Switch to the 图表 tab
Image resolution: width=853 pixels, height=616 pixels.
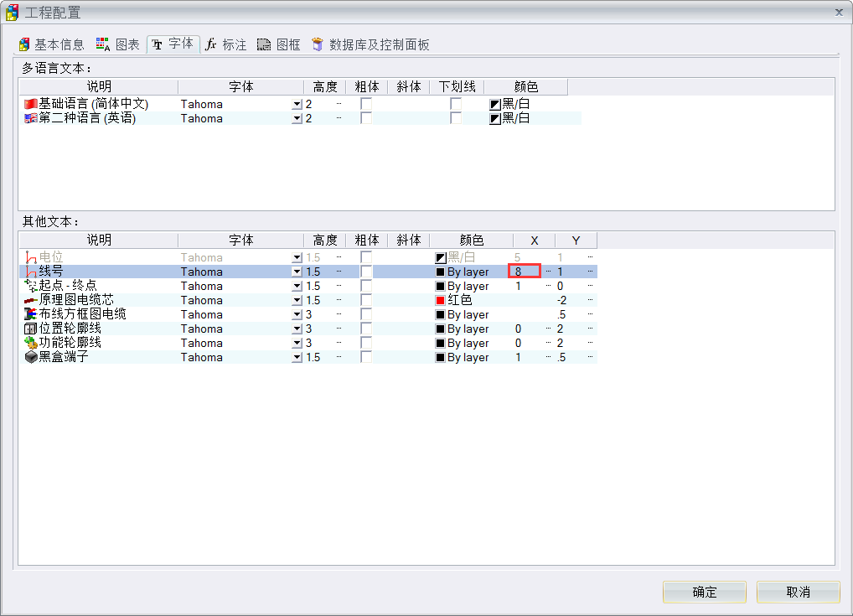click(x=118, y=44)
